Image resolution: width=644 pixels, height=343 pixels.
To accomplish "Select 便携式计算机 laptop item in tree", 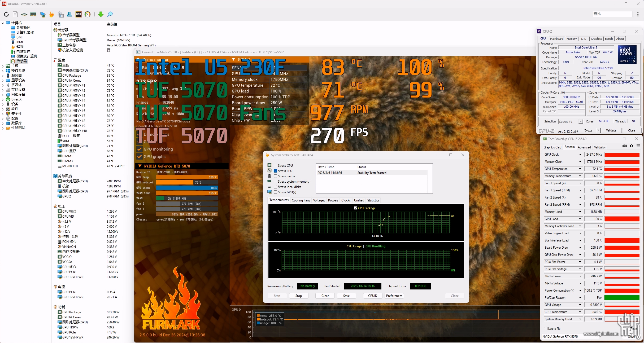I will [24, 56].
